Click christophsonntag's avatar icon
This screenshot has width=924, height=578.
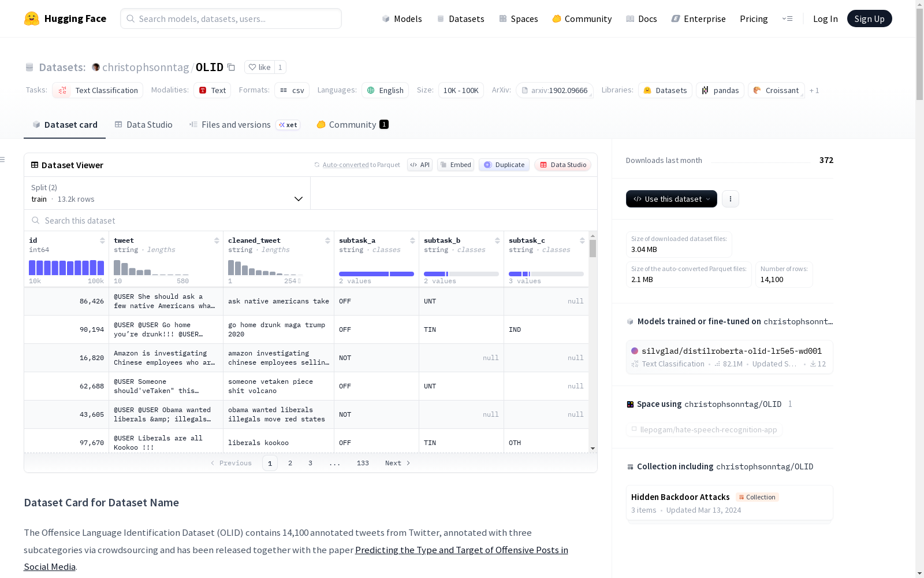96,67
